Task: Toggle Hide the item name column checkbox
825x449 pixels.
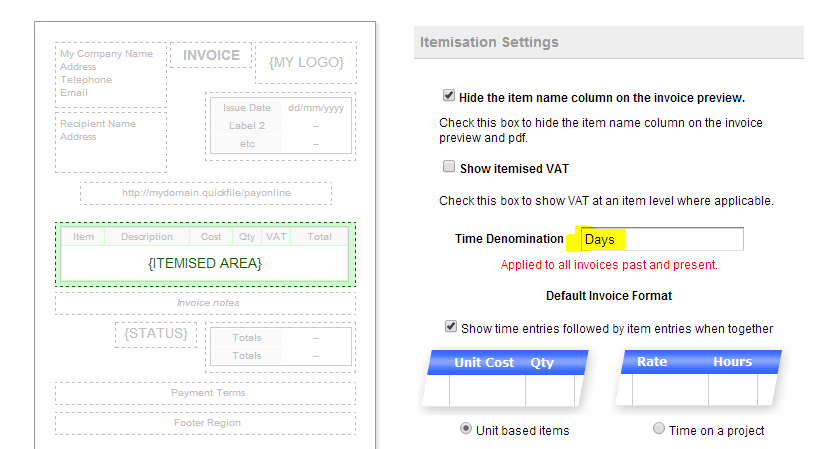Action: point(448,97)
